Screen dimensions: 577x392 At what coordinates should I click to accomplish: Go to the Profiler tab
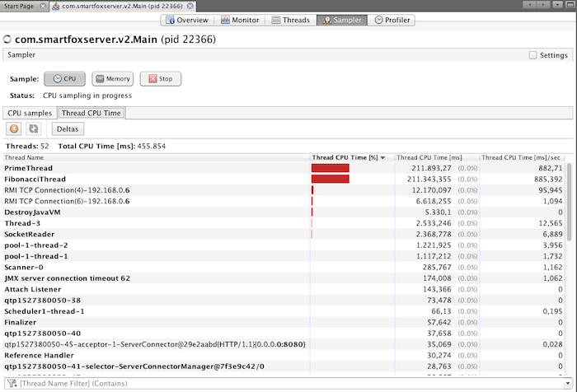point(392,20)
